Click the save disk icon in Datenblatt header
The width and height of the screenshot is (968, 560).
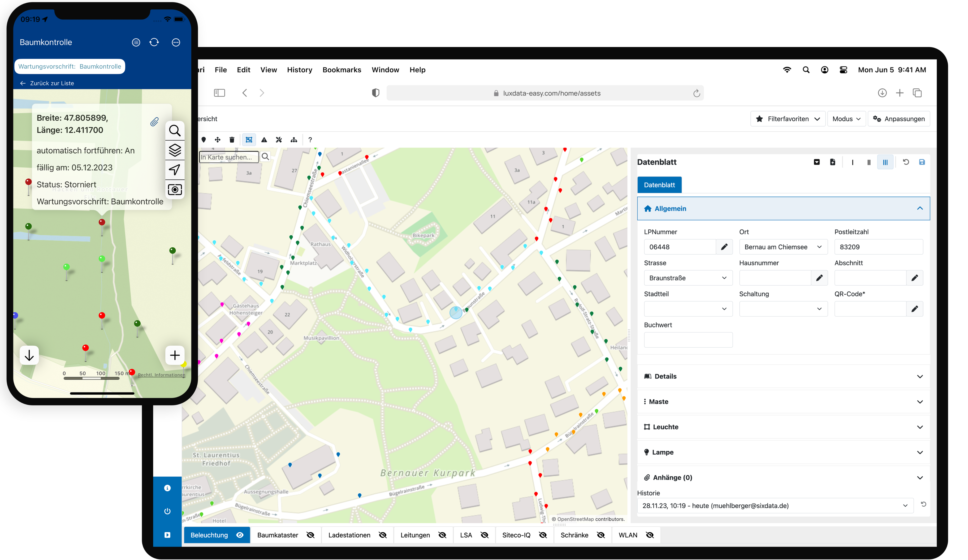coord(921,162)
